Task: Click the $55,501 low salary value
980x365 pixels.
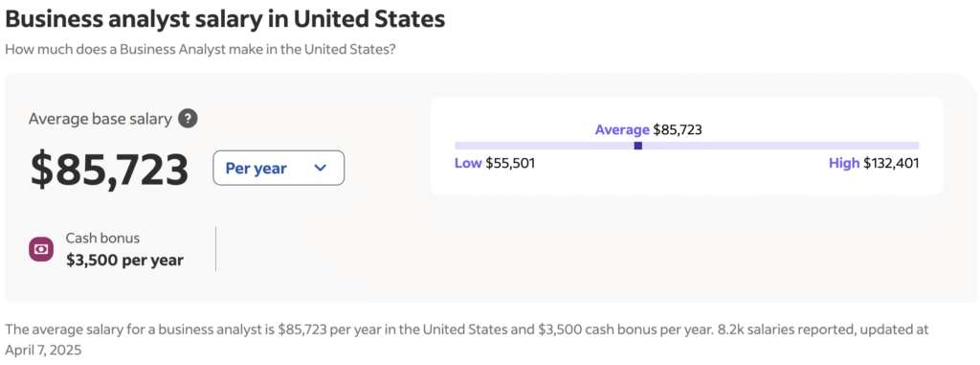Action: click(510, 164)
